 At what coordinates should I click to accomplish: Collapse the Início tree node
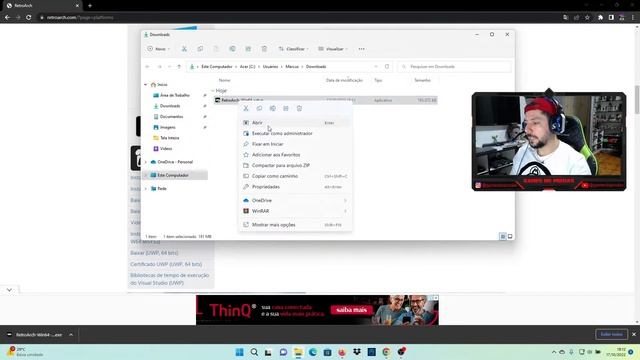tap(146, 84)
